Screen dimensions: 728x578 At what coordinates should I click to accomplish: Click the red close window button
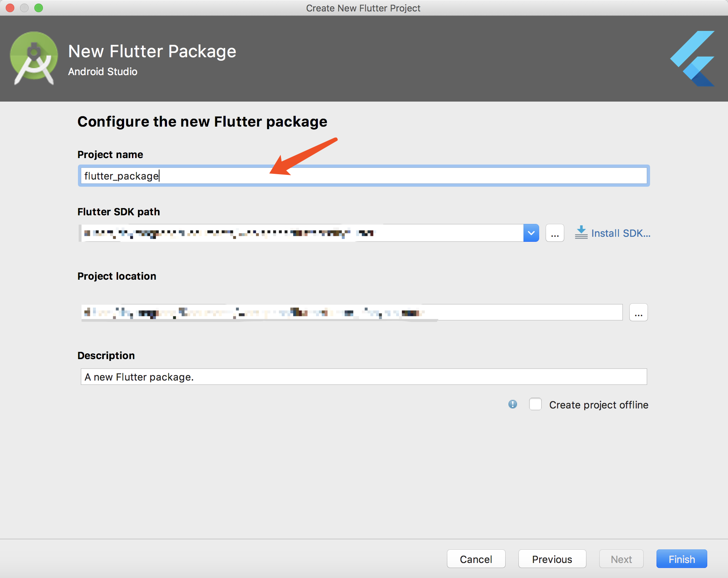[10, 8]
